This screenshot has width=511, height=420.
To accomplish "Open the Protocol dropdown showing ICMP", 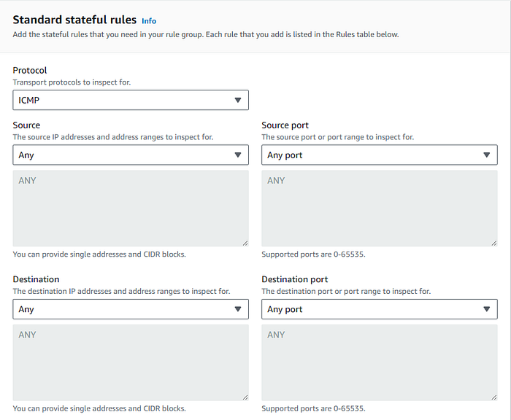I will point(124,100).
